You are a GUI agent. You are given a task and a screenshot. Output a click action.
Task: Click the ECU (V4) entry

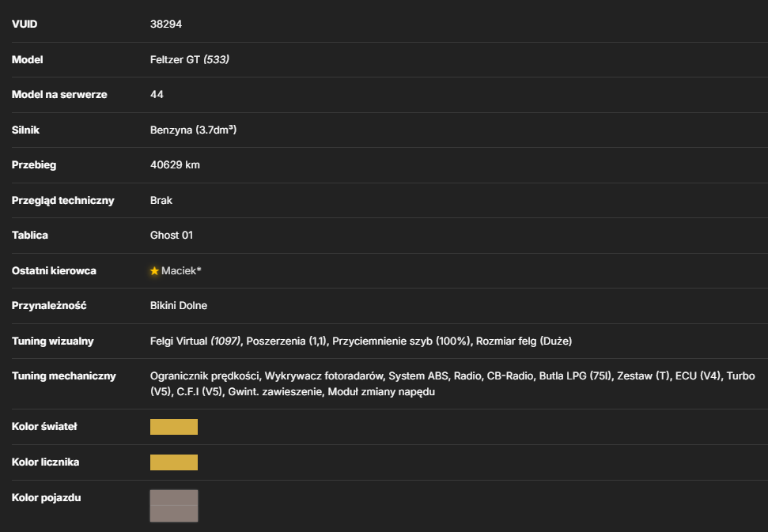point(698,375)
